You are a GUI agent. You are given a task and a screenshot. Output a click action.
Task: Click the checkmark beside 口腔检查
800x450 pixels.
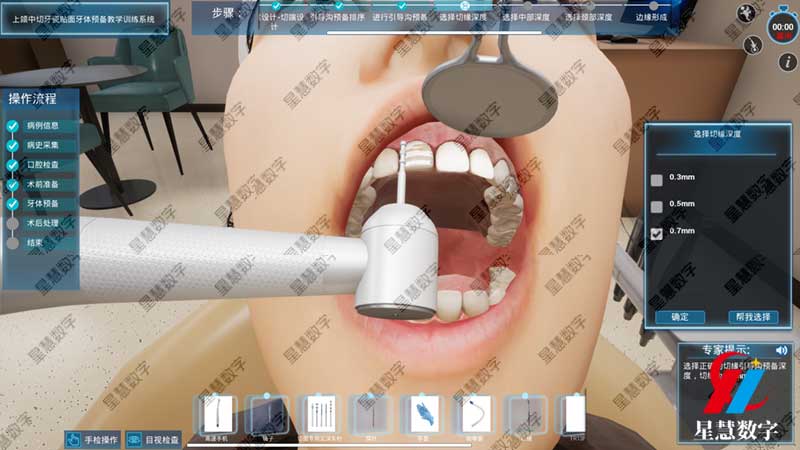(13, 165)
